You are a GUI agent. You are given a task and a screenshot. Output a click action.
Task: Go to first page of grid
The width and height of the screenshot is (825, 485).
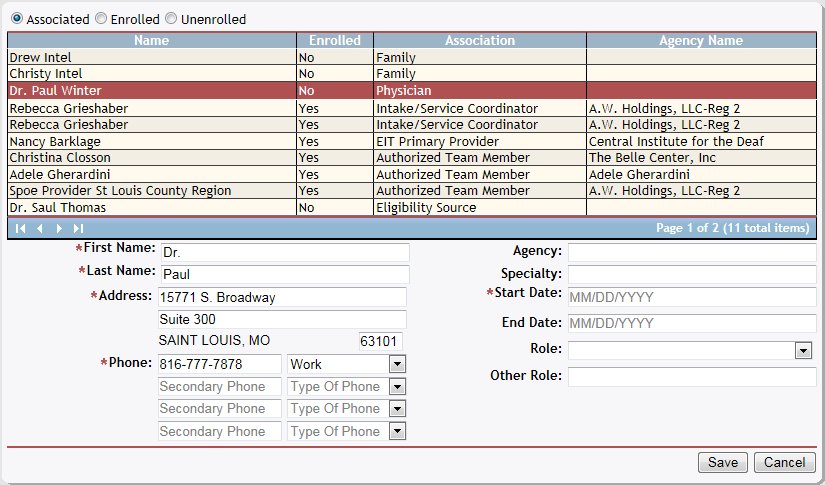pyautogui.click(x=20, y=228)
